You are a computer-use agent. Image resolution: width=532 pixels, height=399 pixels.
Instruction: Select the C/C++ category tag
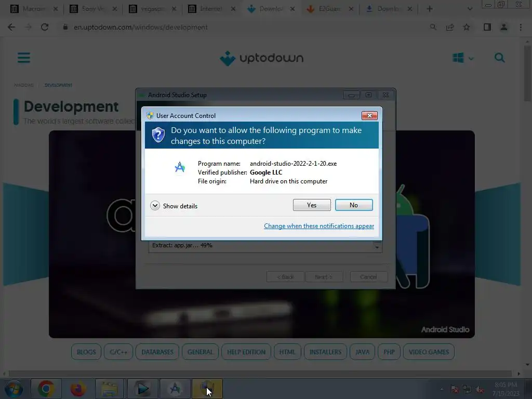click(x=118, y=352)
